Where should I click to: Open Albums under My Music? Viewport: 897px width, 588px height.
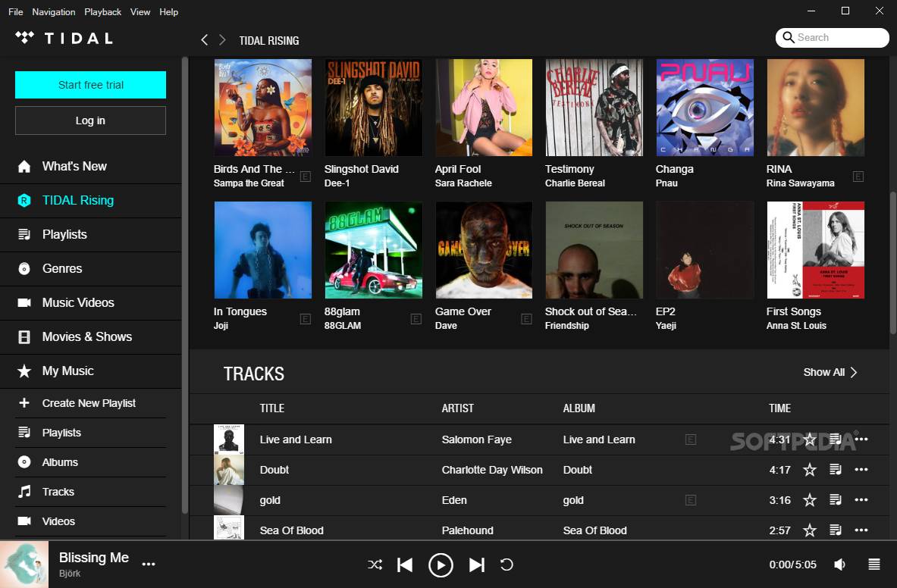click(91, 462)
